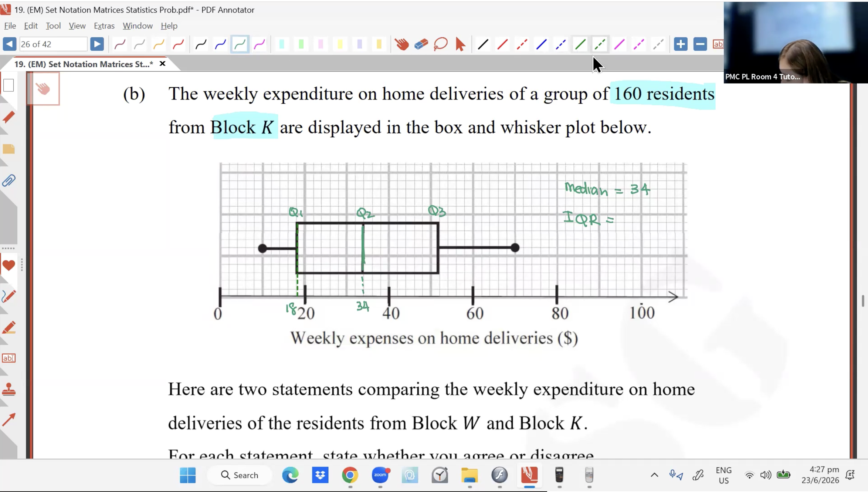The width and height of the screenshot is (868, 492).
Task: Click the taskbar Search box
Action: tap(239, 475)
